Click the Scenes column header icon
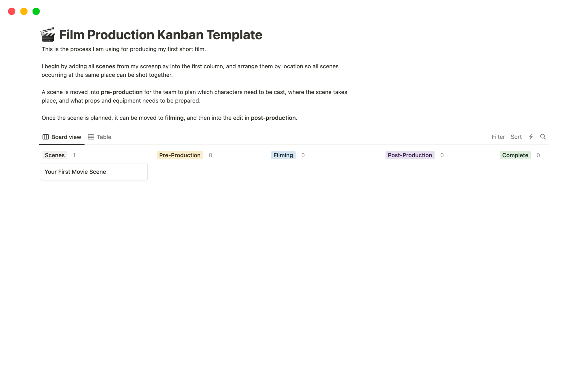 [55, 155]
